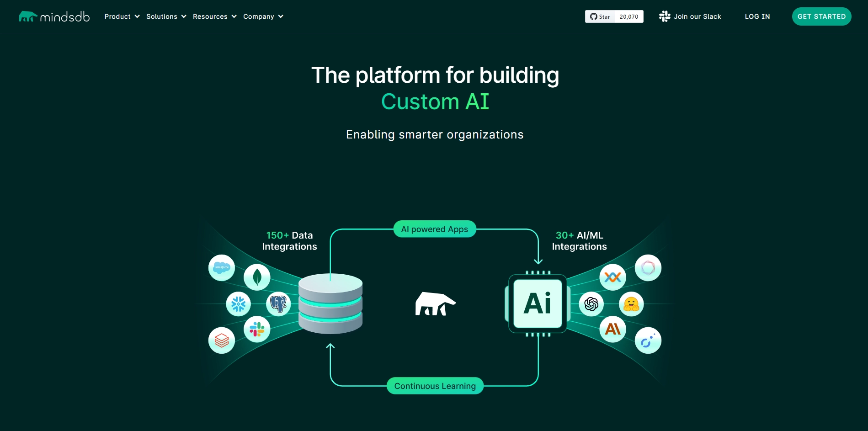Click the Snowflake integration icon
This screenshot has width=868, height=431.
[239, 304]
